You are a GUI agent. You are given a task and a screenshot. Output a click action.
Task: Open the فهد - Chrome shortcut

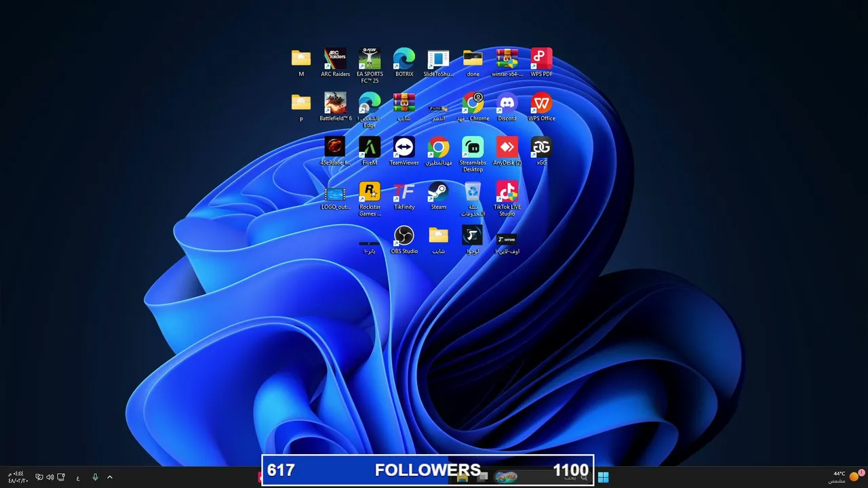click(x=473, y=107)
